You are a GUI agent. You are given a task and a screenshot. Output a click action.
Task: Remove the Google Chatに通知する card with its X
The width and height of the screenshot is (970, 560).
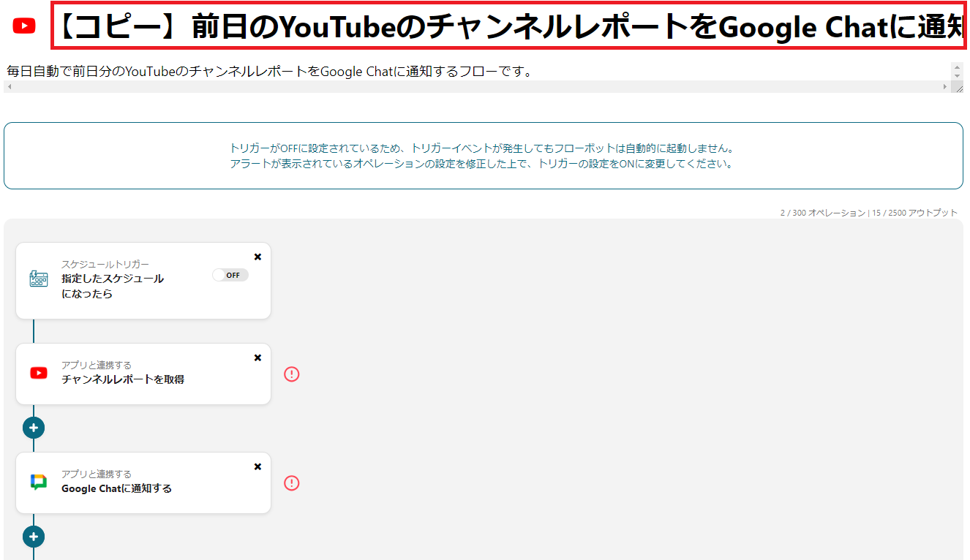coord(257,466)
